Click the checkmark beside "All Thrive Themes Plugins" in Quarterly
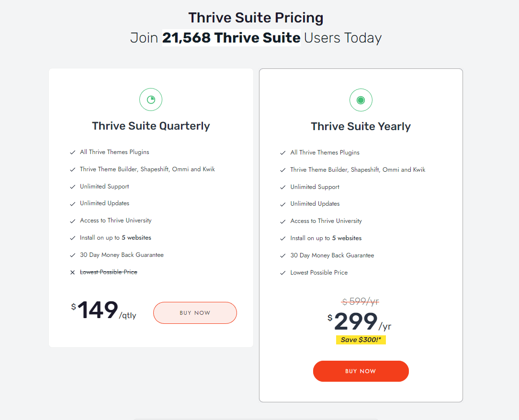Screen dimensions: 519x420 (73, 152)
